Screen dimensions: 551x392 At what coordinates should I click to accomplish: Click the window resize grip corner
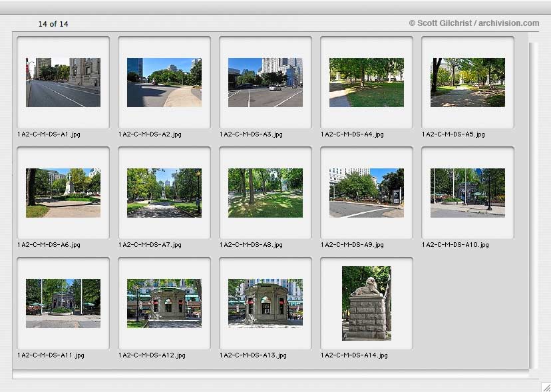coord(546,387)
